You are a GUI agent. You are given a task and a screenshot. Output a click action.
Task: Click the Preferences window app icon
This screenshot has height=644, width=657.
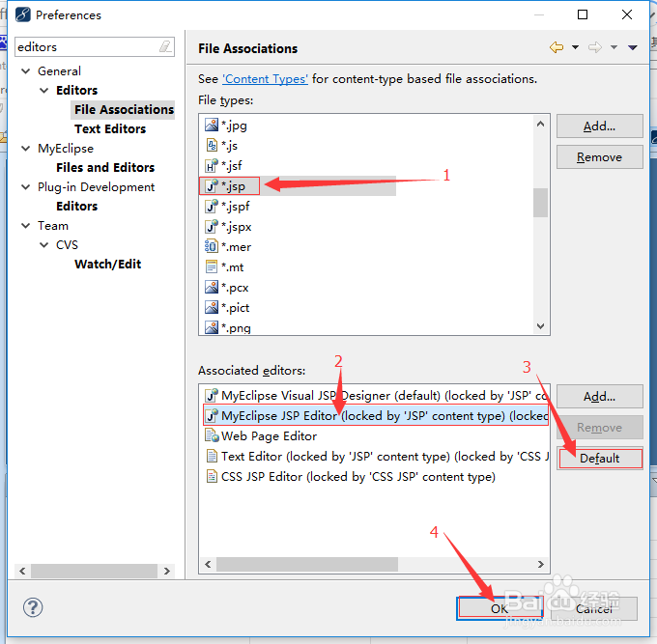(22, 14)
